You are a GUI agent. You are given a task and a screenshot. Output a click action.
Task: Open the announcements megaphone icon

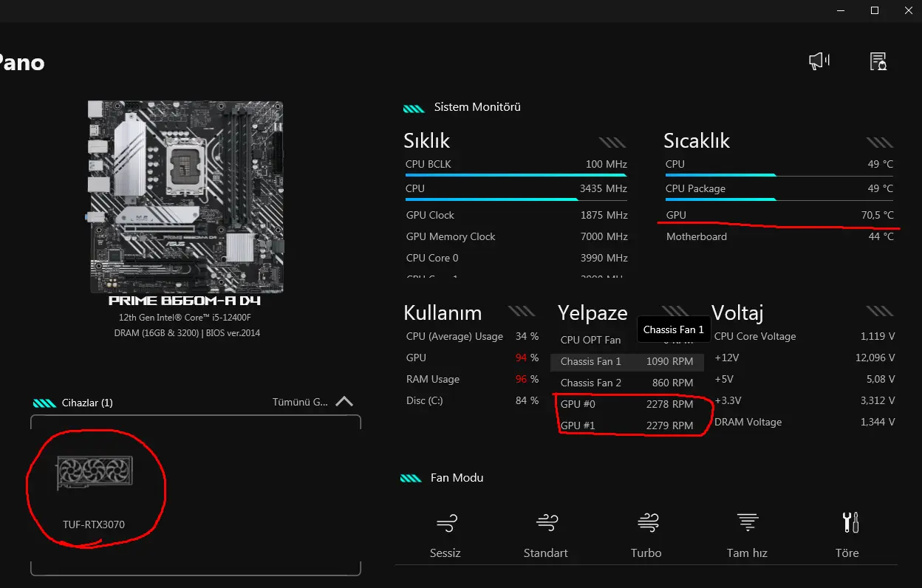tap(819, 61)
